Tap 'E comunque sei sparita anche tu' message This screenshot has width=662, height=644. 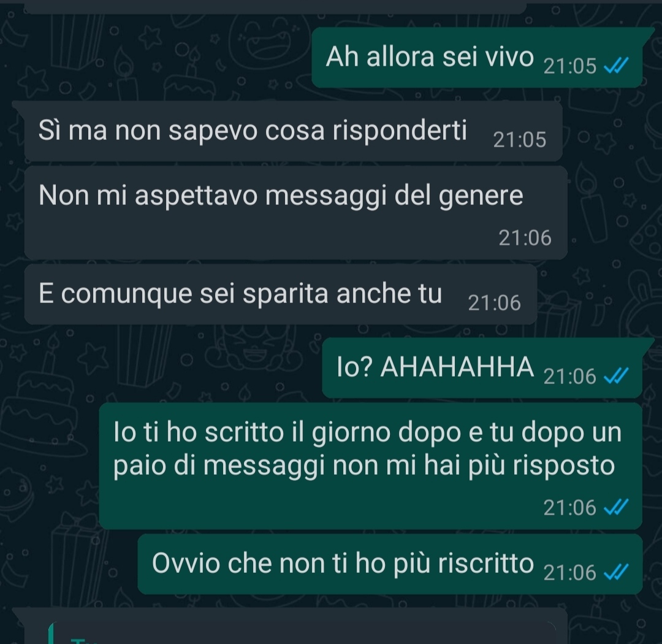pyautogui.click(x=280, y=294)
